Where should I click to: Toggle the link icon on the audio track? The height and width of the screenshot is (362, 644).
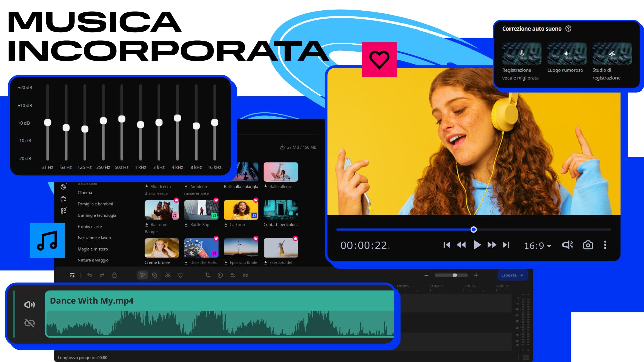coord(30,323)
